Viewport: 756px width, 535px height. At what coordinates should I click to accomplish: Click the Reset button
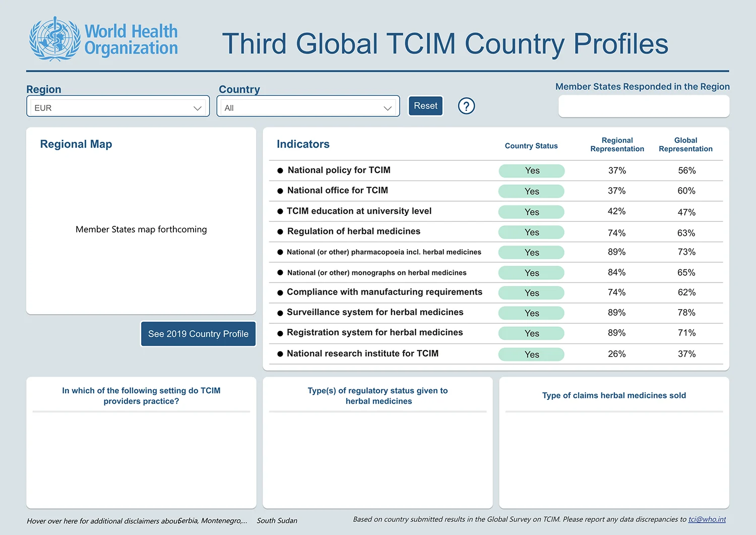426,106
